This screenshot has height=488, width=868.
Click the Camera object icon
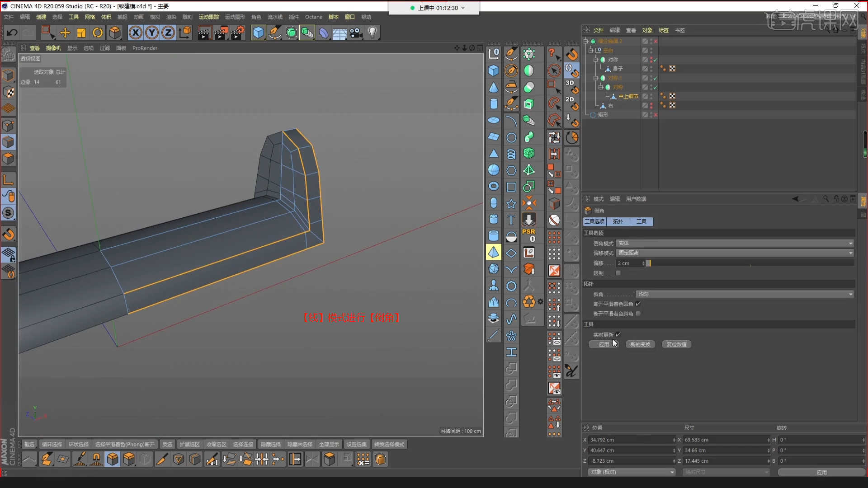click(356, 33)
